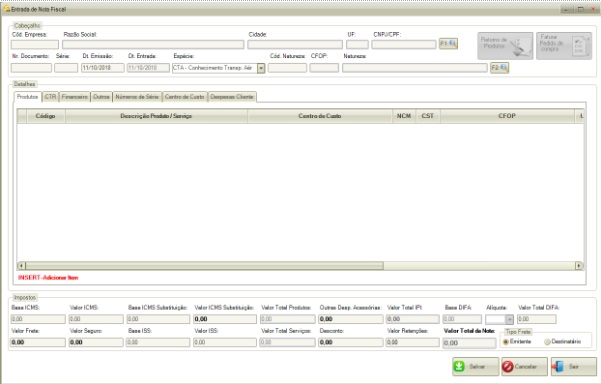
Task: Open the Despesas Cliente tab
Action: pos(232,97)
